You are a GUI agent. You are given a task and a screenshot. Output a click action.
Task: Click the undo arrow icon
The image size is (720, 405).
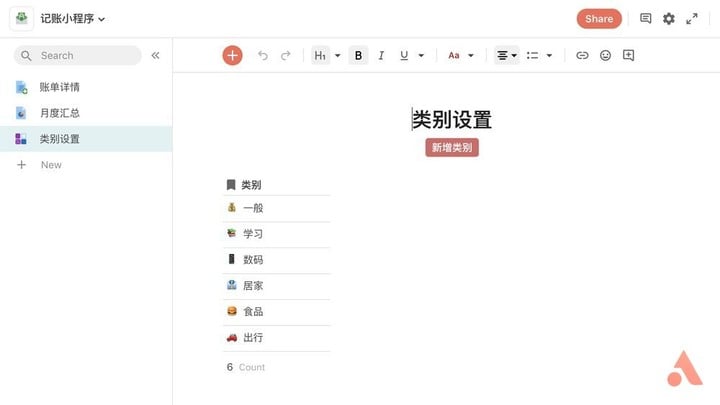pyautogui.click(x=263, y=56)
